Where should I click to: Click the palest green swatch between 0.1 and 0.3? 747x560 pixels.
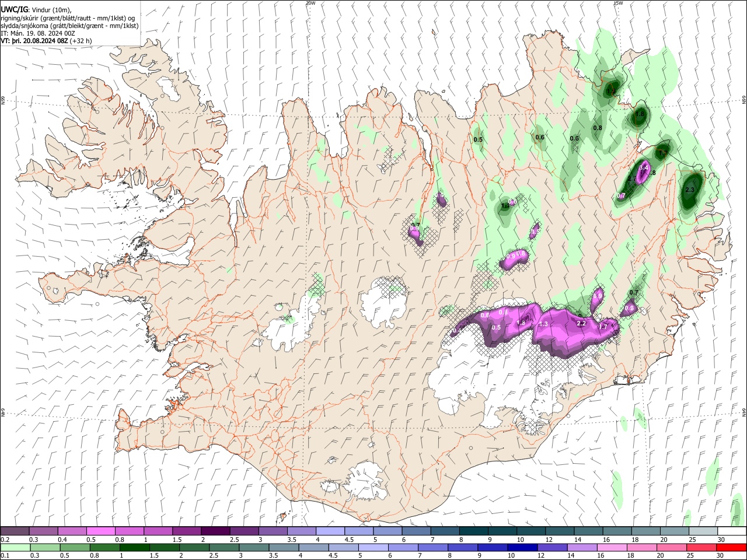(x=15, y=547)
